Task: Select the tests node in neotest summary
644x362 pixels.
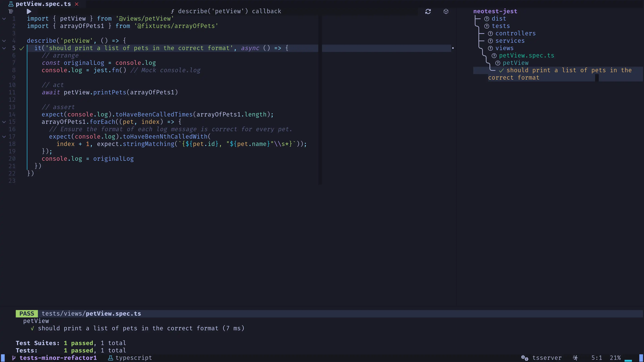Action: point(501,26)
